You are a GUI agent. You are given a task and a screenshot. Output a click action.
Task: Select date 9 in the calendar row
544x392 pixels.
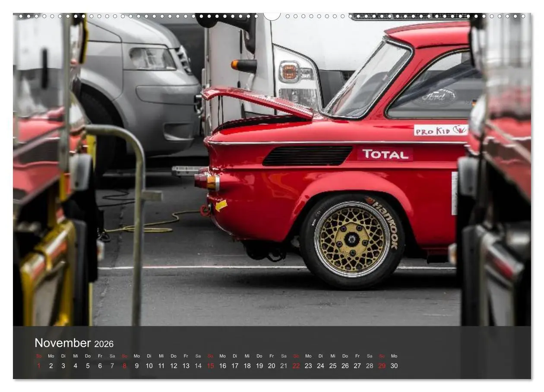pyautogui.click(x=137, y=366)
